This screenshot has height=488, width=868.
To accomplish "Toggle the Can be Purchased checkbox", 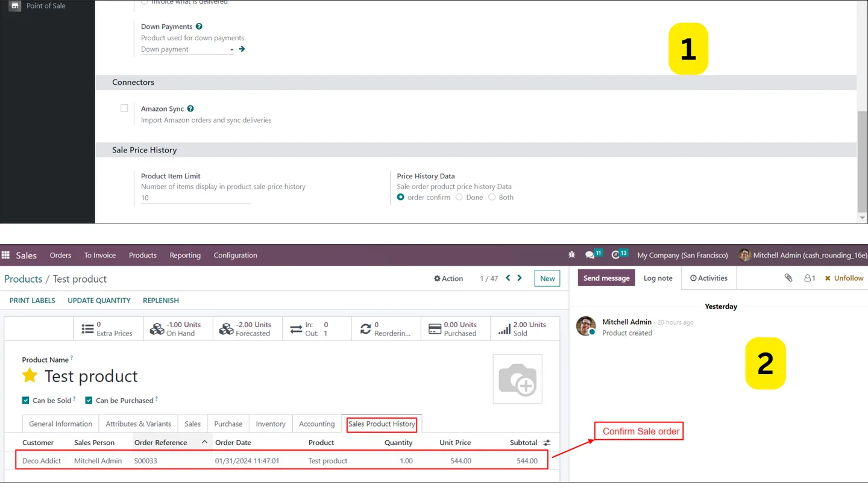I will click(x=89, y=401).
